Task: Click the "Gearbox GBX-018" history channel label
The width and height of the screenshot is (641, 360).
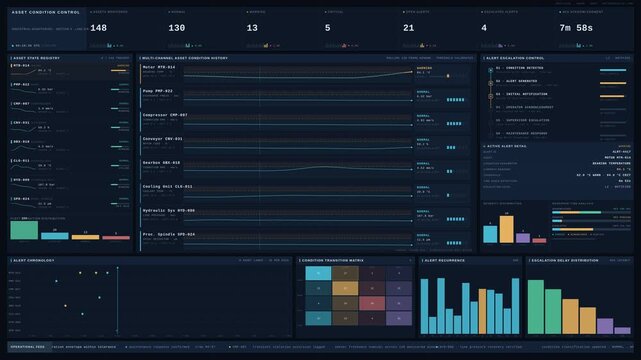Action: pos(161,163)
